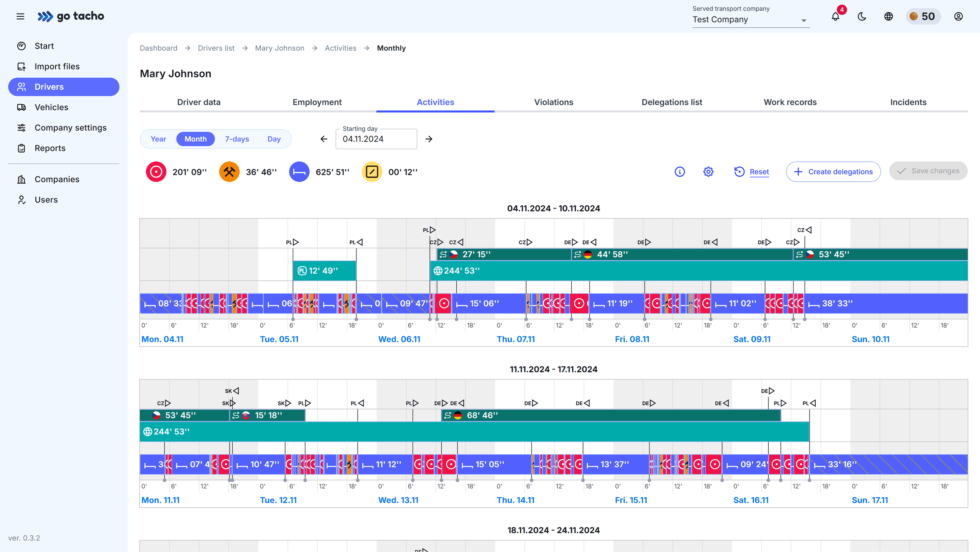Open the user account icon
Screen dimensions: 980x552
coord(958,16)
